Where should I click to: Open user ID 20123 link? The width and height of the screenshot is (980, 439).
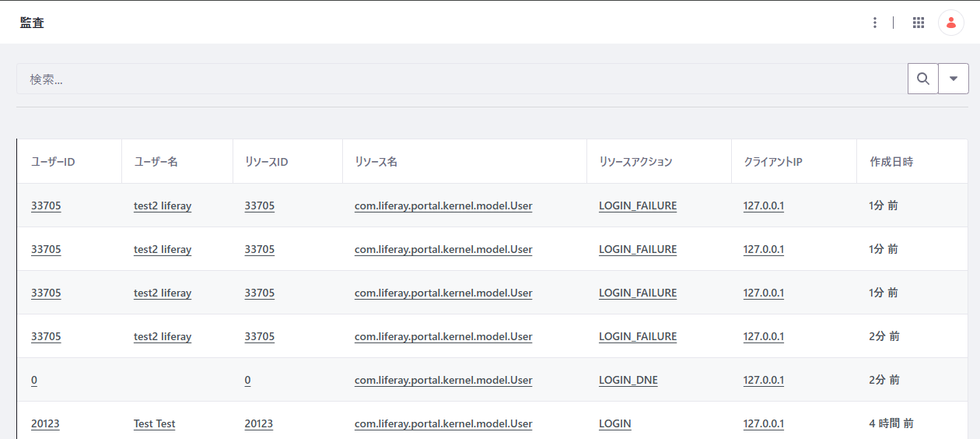coord(45,423)
